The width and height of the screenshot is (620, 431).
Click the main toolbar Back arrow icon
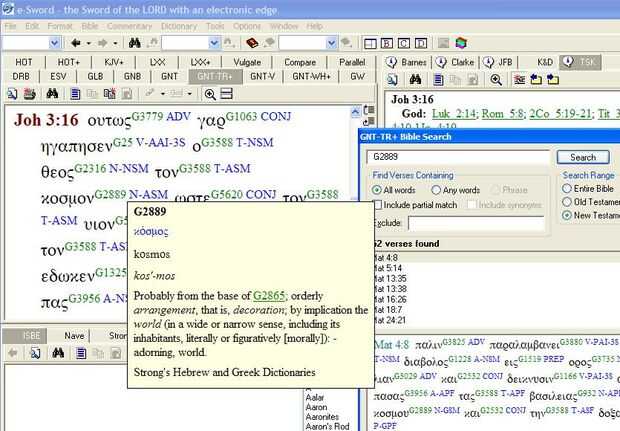click(76, 43)
